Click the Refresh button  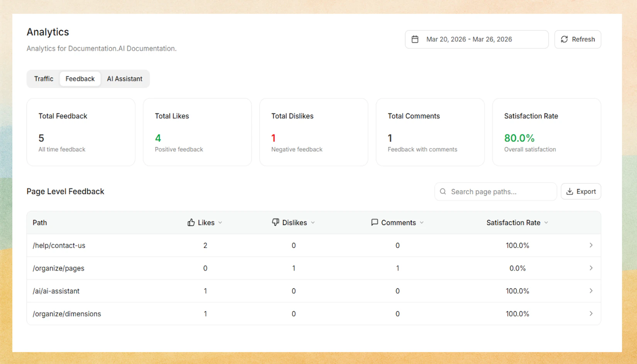click(x=578, y=39)
